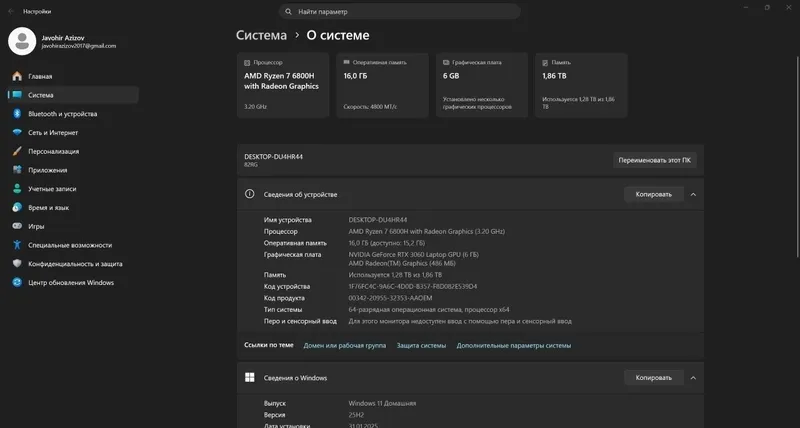Click the Приложения apps icon
This screenshot has height=428, width=800.
[x=17, y=170]
